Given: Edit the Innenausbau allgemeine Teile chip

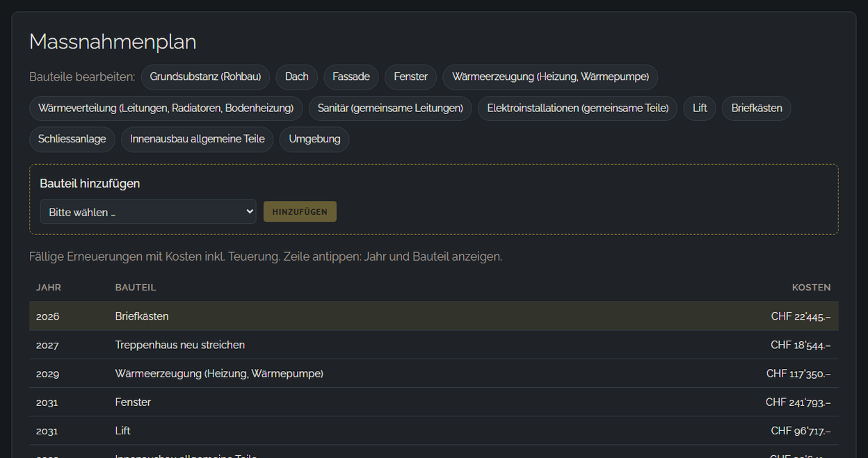Looking at the screenshot, I should (x=198, y=139).
